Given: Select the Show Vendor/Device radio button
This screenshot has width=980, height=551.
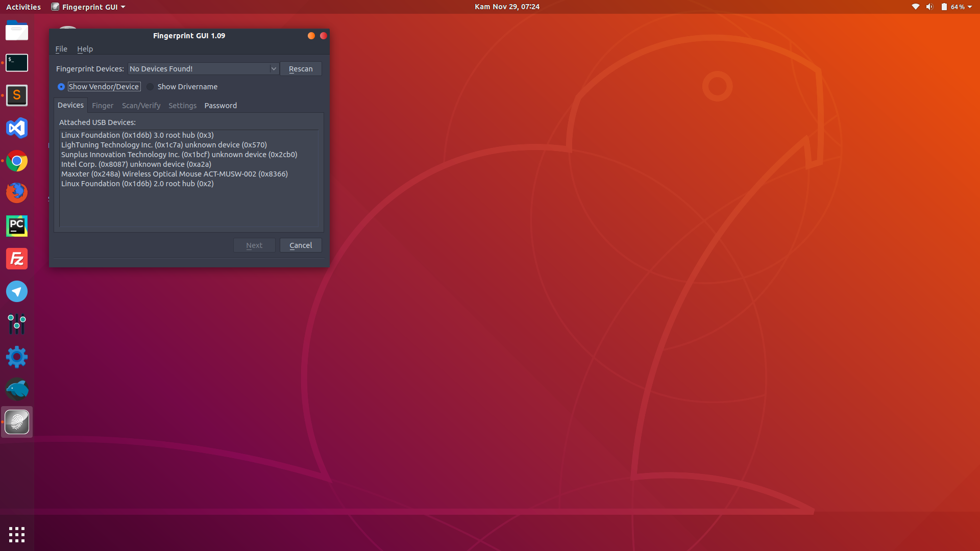Looking at the screenshot, I should point(61,86).
